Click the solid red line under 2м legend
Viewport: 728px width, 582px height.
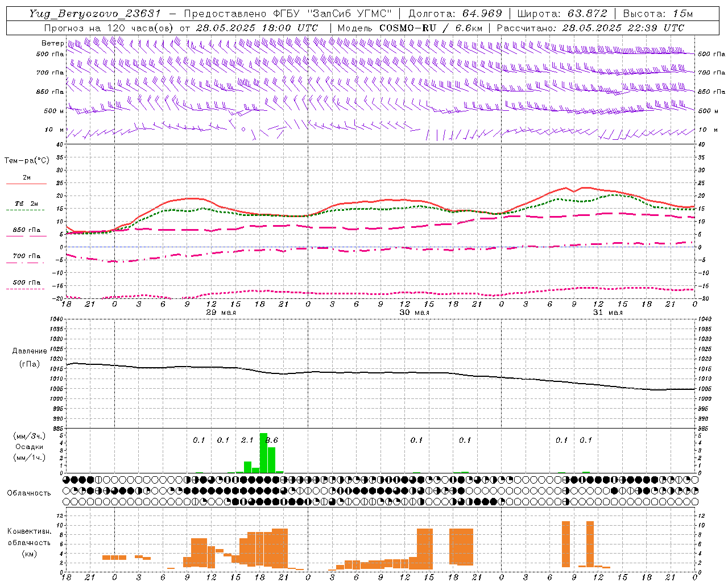tap(26, 184)
